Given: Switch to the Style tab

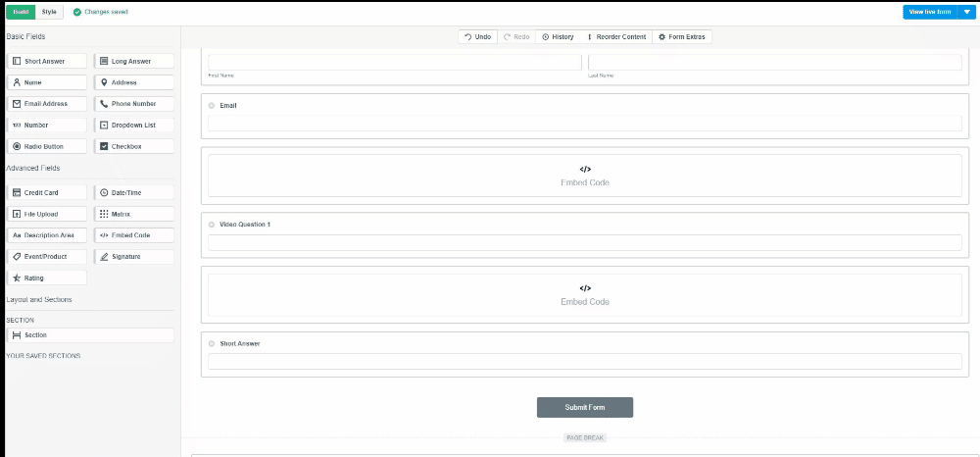Looking at the screenshot, I should [49, 12].
